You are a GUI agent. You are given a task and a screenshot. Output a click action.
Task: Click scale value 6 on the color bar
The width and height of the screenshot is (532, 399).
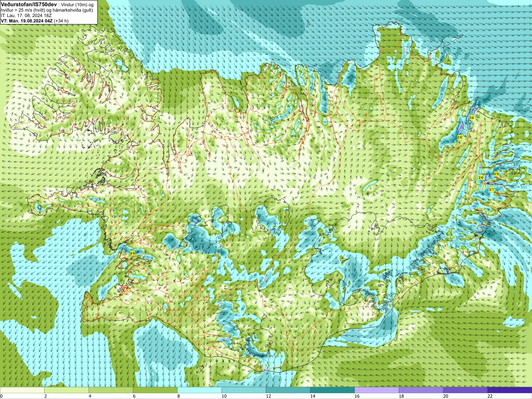[134, 396]
